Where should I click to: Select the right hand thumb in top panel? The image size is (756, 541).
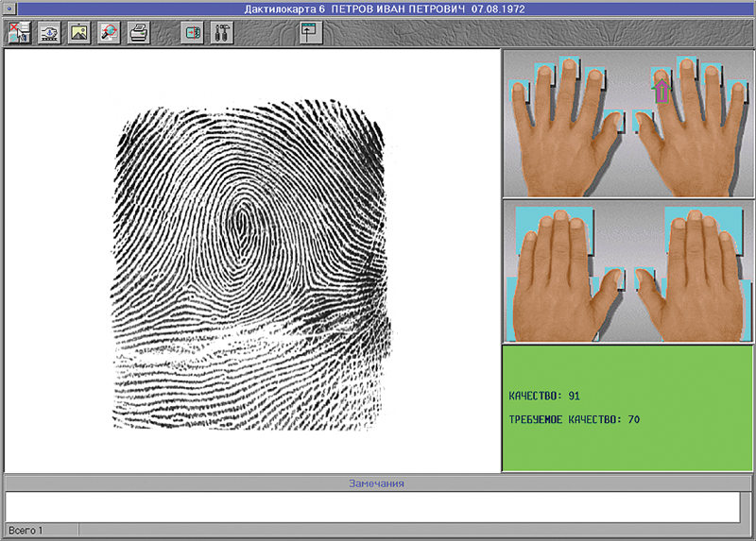pyautogui.click(x=643, y=121)
